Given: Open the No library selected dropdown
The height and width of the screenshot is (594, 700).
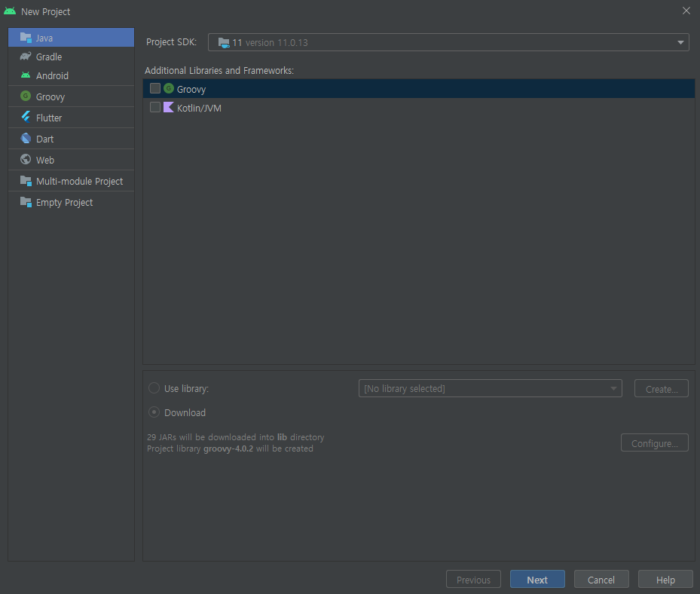Looking at the screenshot, I should pos(491,388).
